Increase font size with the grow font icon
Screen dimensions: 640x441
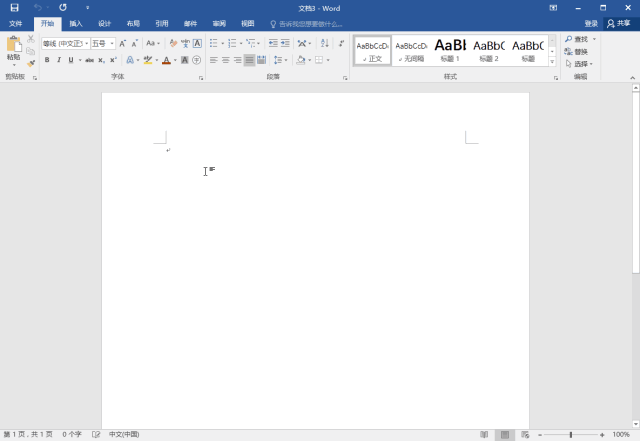pyautogui.click(x=122, y=43)
